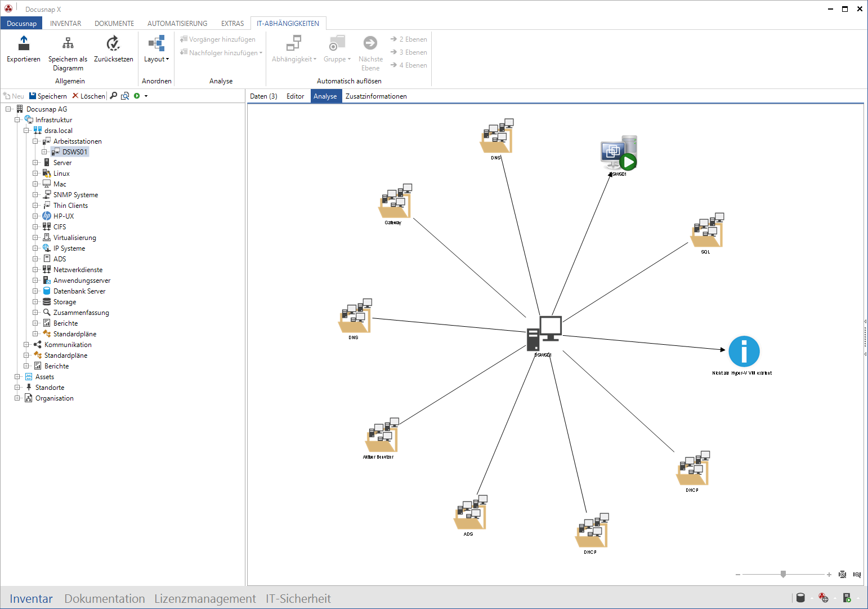Switch to the AUTOMATISIERUNG ribbon tab
The width and height of the screenshot is (868, 609).
coord(177,23)
